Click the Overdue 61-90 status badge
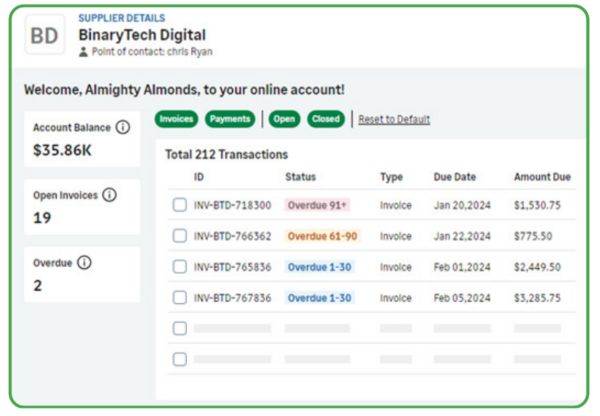This screenshot has height=416, width=600. 322,236
